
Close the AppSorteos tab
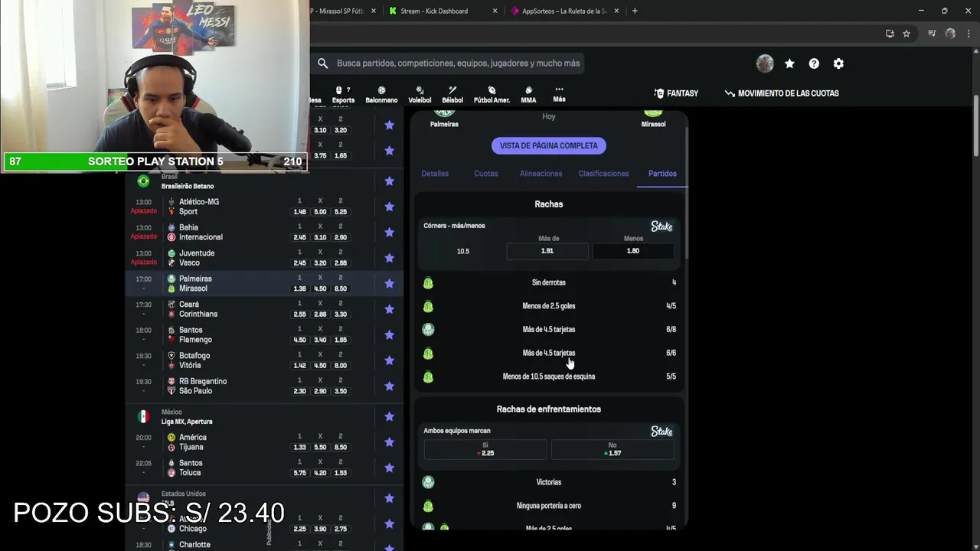click(616, 11)
